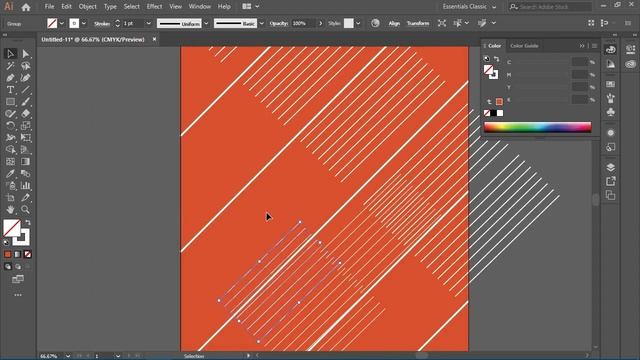The image size is (640, 360).
Task: Select the Shape Builder tool
Action: pos(10,150)
